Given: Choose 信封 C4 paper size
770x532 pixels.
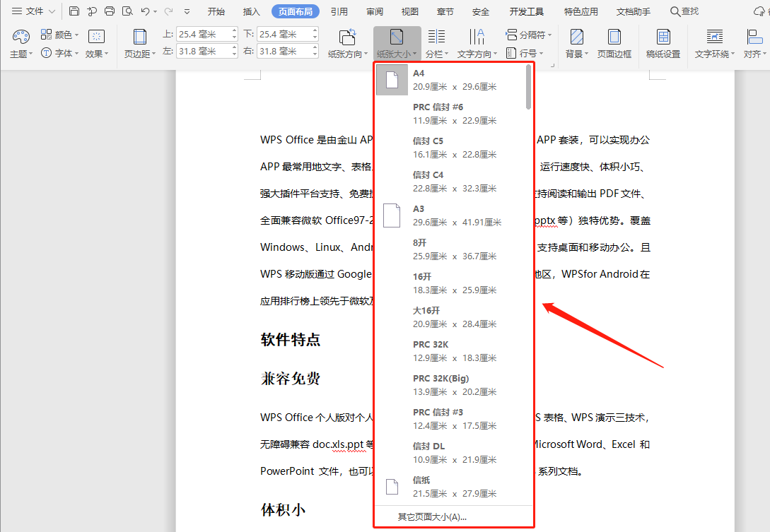Looking at the screenshot, I should (450, 181).
